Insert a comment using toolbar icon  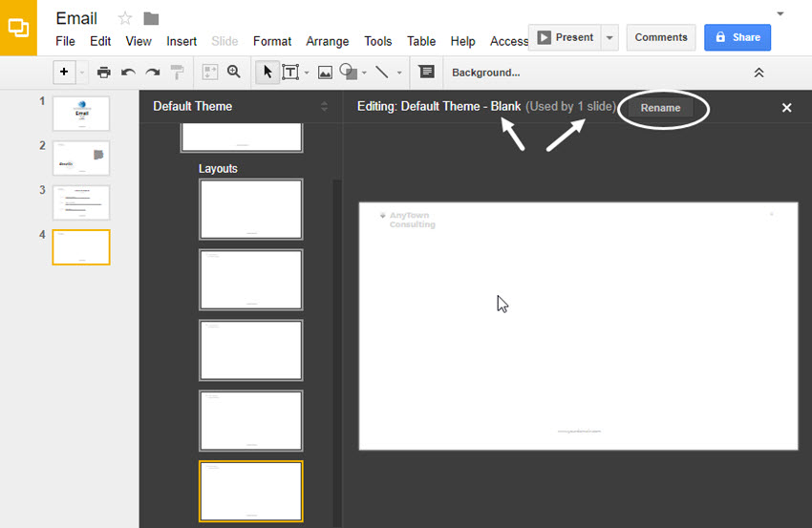426,72
